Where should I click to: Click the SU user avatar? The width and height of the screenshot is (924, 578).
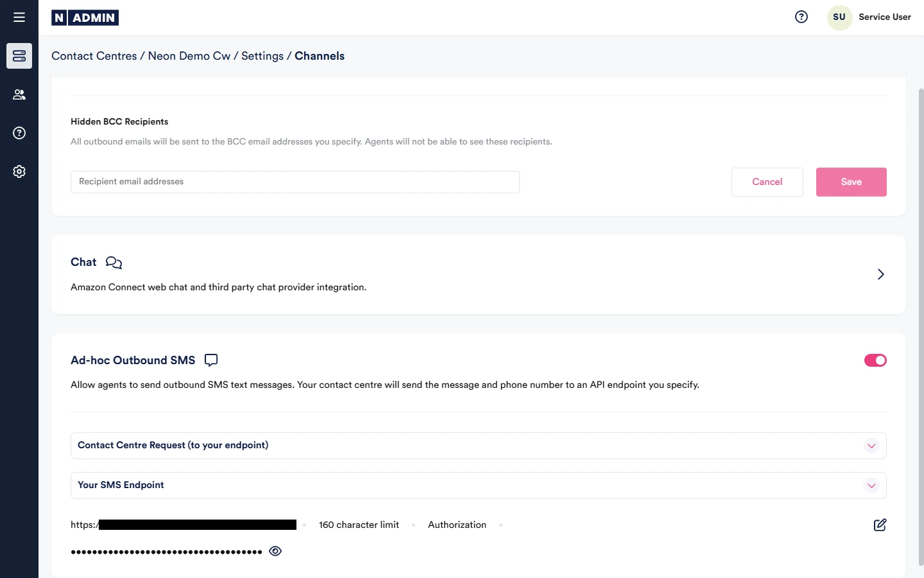click(x=839, y=17)
